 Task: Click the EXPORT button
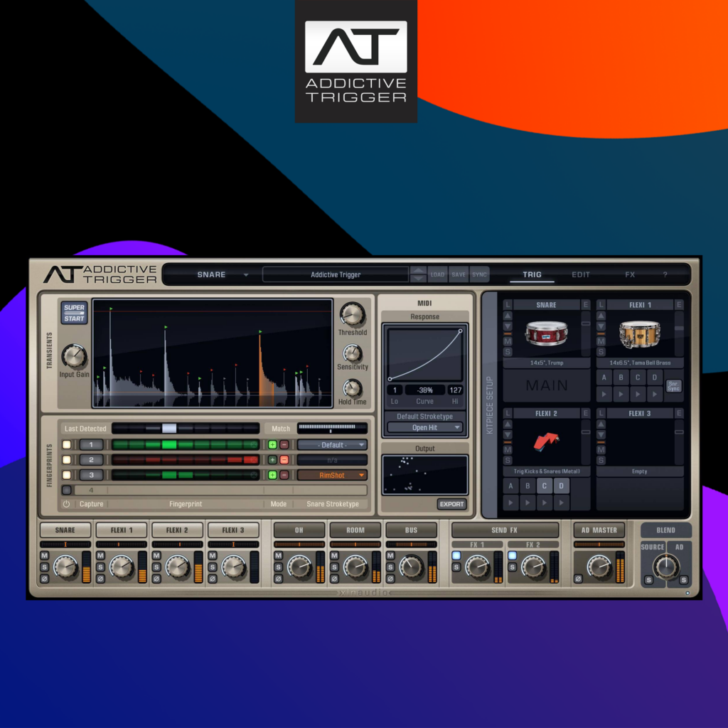coord(451,504)
